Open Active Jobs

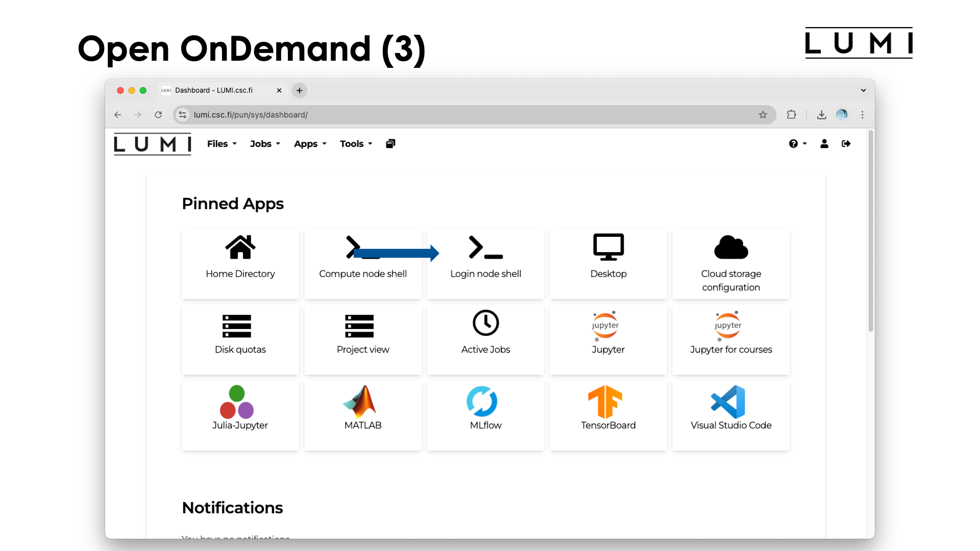[x=485, y=337]
